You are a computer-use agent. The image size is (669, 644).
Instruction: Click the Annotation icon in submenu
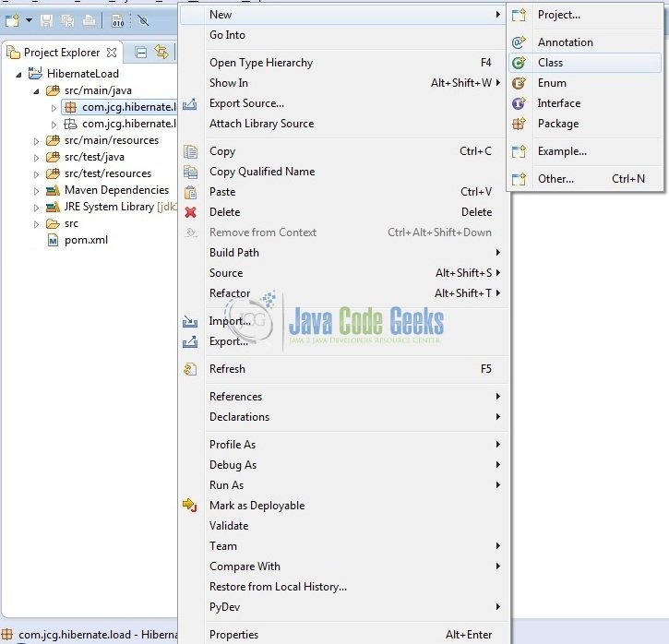[519, 42]
